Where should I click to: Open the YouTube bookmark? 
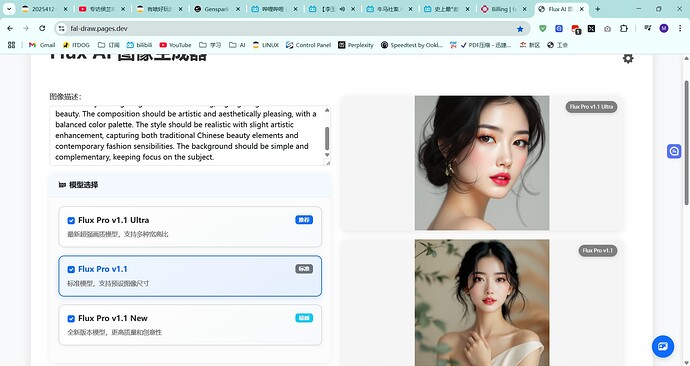point(176,45)
